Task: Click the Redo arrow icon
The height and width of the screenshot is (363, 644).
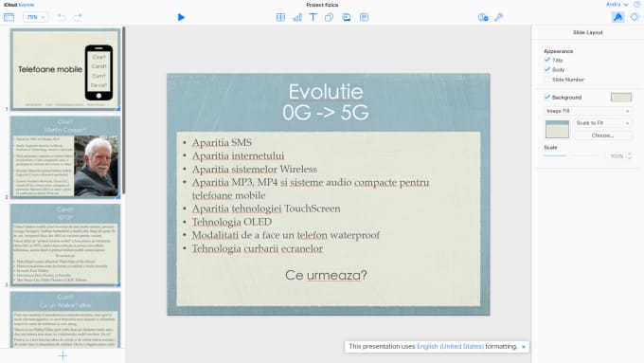Action: [78, 17]
